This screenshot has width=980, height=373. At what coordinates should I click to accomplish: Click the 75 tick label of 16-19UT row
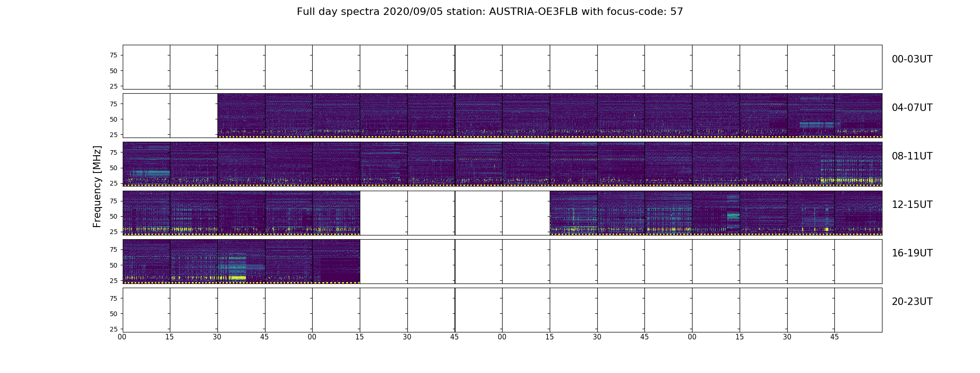tap(113, 249)
